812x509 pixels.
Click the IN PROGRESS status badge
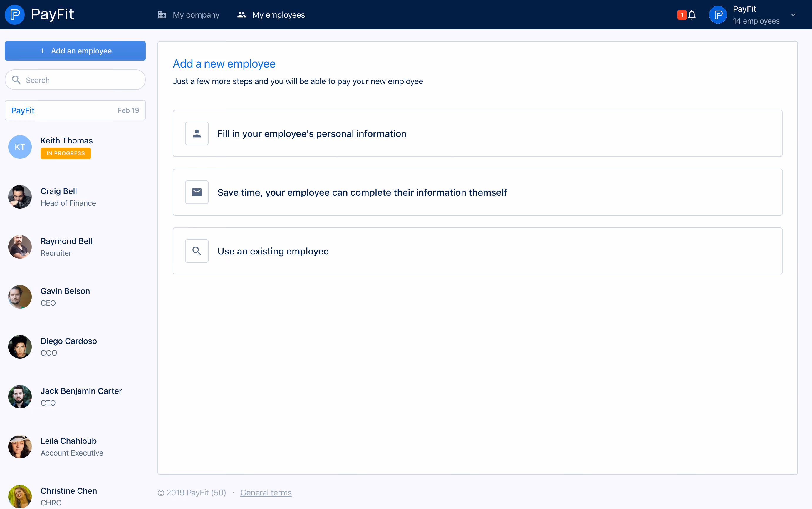click(66, 153)
